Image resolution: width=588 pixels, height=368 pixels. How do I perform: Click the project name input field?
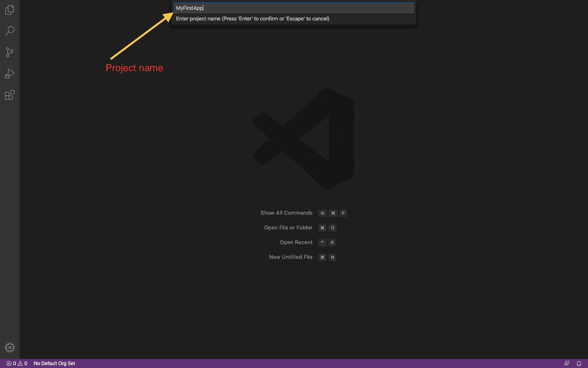click(294, 8)
